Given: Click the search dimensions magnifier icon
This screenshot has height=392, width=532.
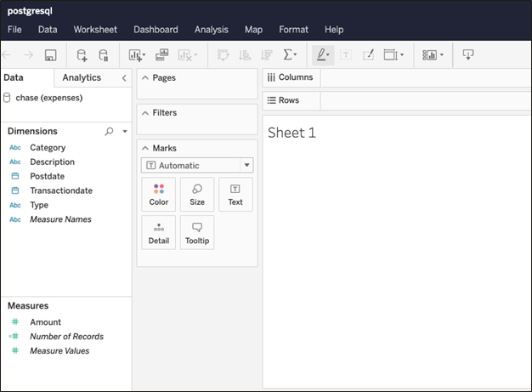Looking at the screenshot, I should (x=109, y=132).
